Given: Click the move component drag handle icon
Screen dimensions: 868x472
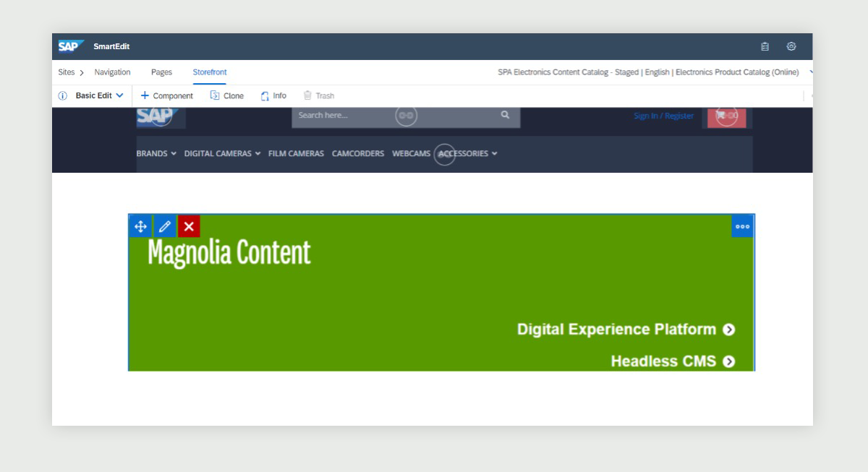Looking at the screenshot, I should tap(140, 226).
